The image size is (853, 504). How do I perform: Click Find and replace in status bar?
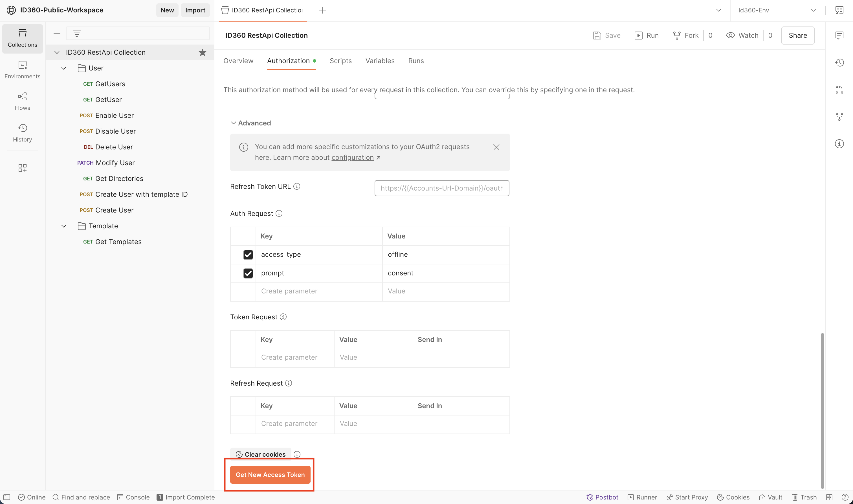coord(81,497)
